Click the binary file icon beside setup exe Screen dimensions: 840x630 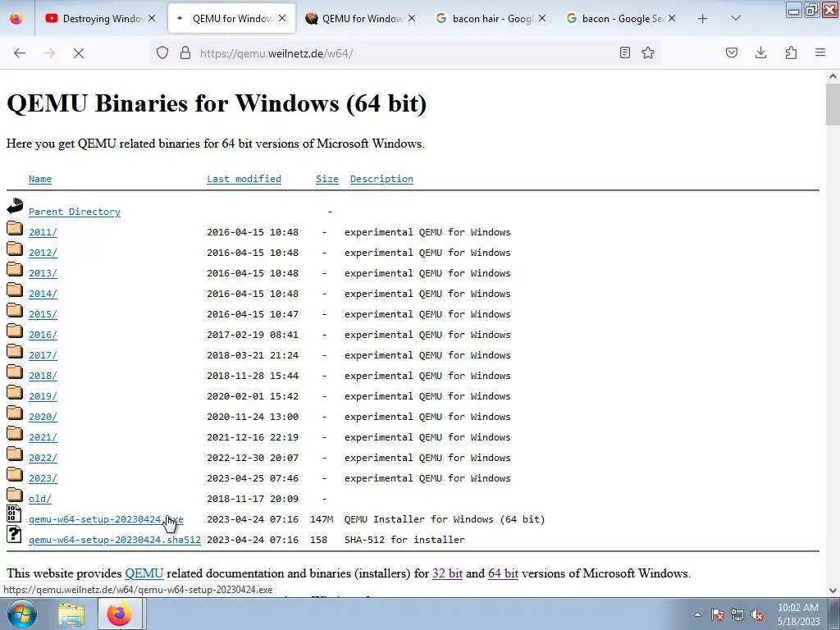[15, 514]
